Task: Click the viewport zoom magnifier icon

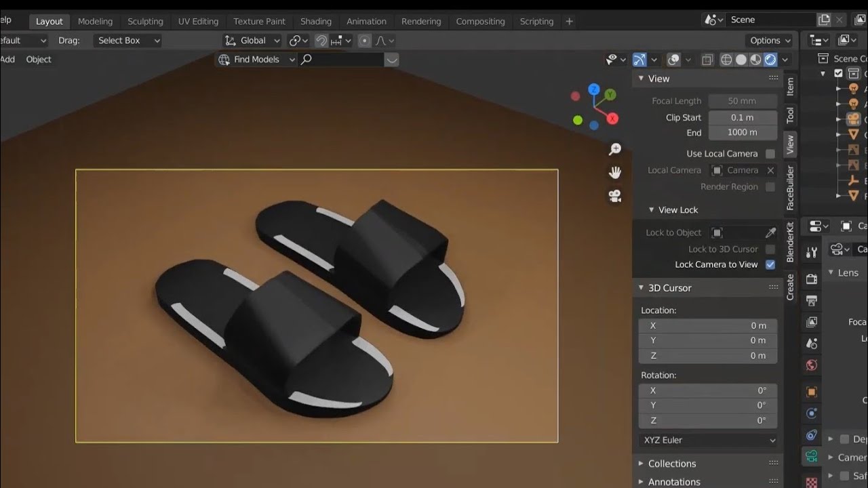Action: point(615,149)
